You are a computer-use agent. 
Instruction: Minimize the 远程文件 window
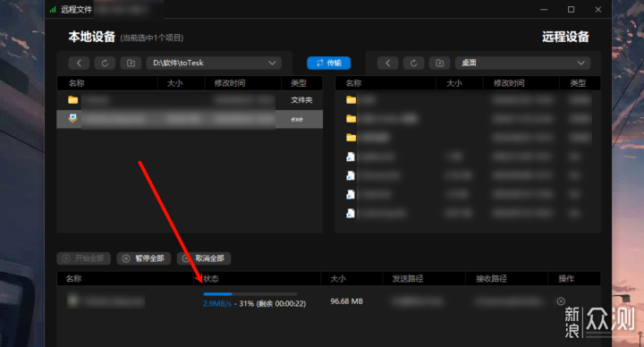tap(544, 10)
